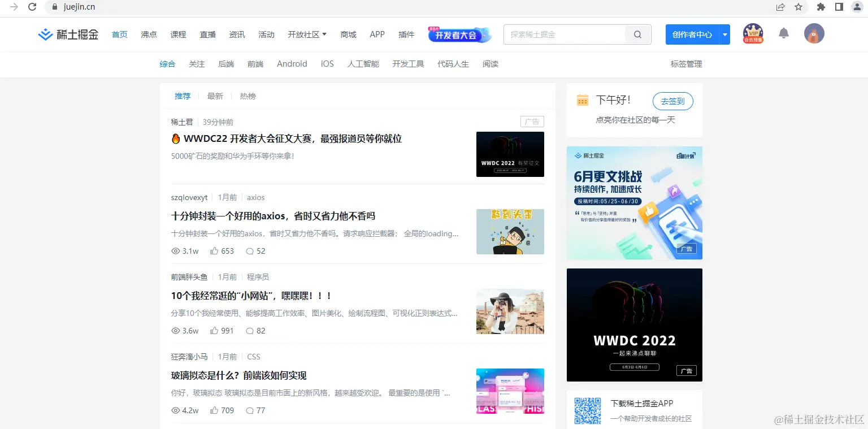
Task: Open the APP nav item
Action: 377,34
